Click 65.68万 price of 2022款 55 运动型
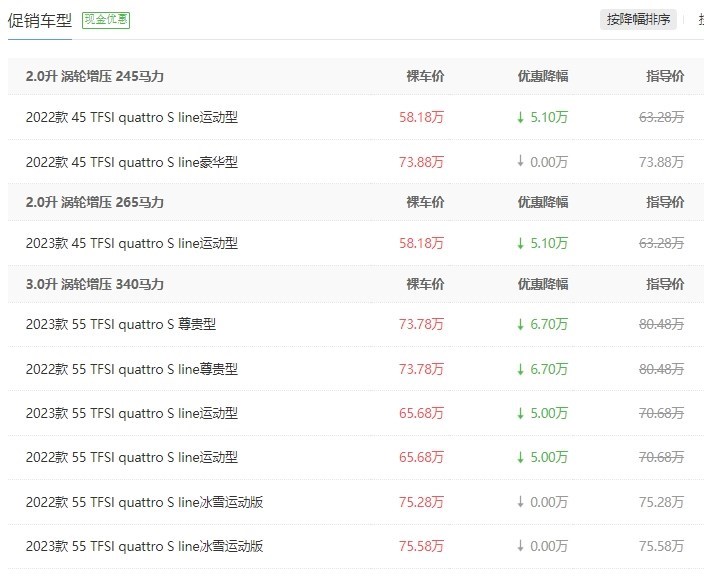Screen dimensions: 704x578 coord(421,457)
